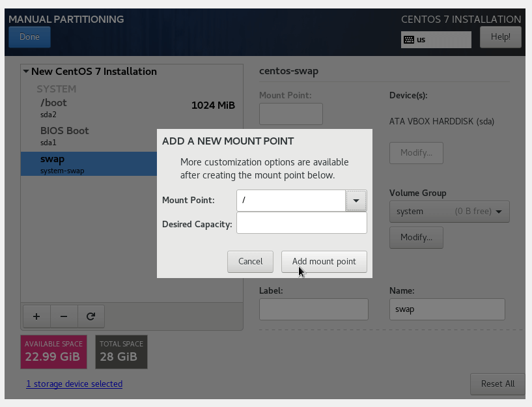Viewport: 532px width, 407px height.
Task: Click the minus remove mount point icon
Action: 64,316
